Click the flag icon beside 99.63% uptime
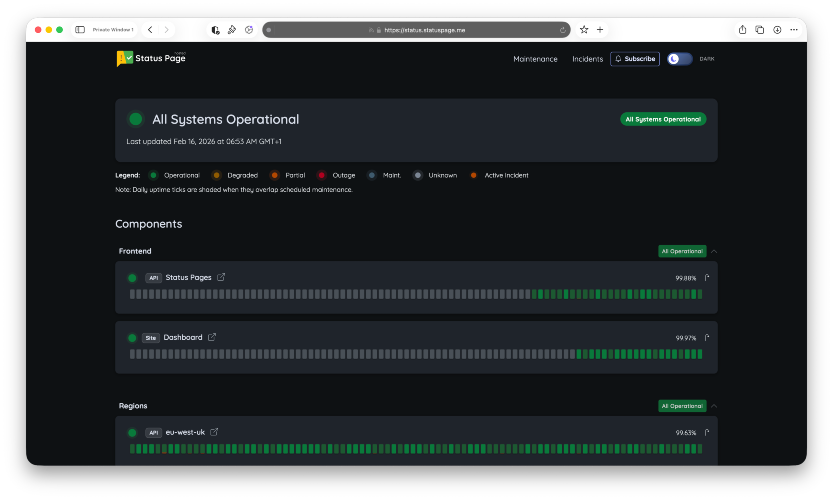Viewport: 833px width, 500px height. pos(707,433)
